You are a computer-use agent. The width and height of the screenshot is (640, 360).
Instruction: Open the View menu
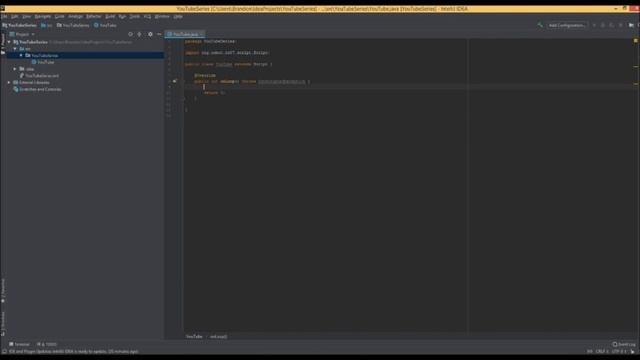(27, 16)
